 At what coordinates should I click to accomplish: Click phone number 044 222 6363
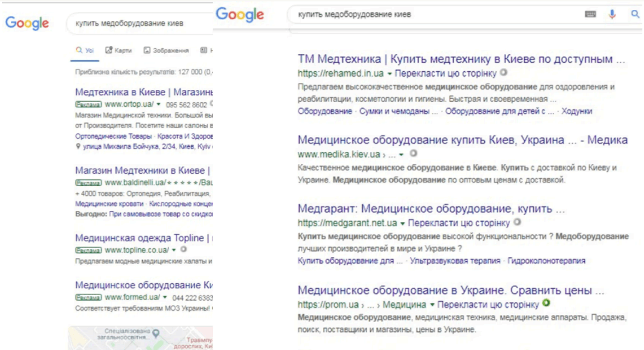(x=193, y=298)
